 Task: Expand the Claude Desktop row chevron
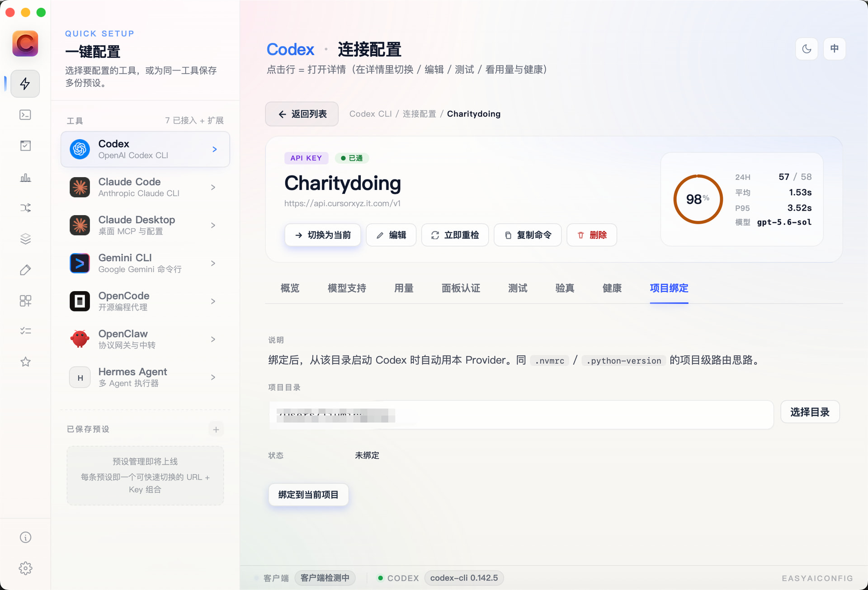[x=213, y=225]
